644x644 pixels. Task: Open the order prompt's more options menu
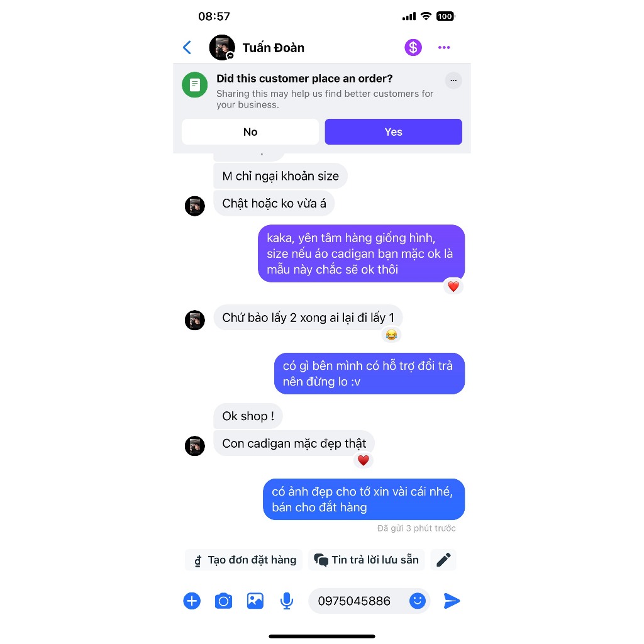pyautogui.click(x=453, y=80)
